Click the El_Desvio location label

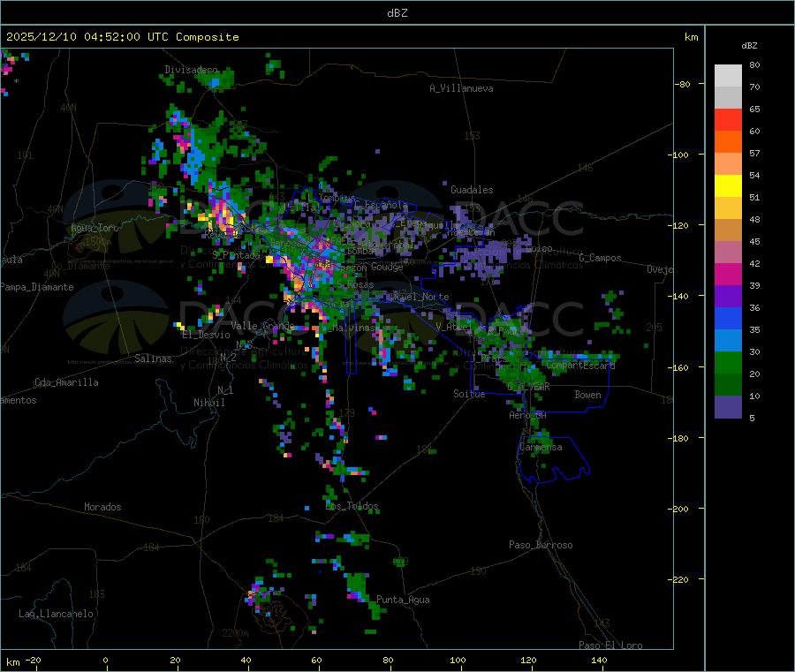coord(206,335)
